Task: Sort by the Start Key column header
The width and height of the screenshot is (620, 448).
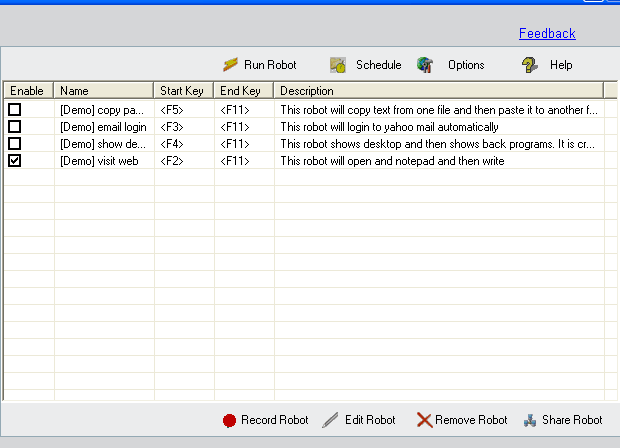Action: 184,91
